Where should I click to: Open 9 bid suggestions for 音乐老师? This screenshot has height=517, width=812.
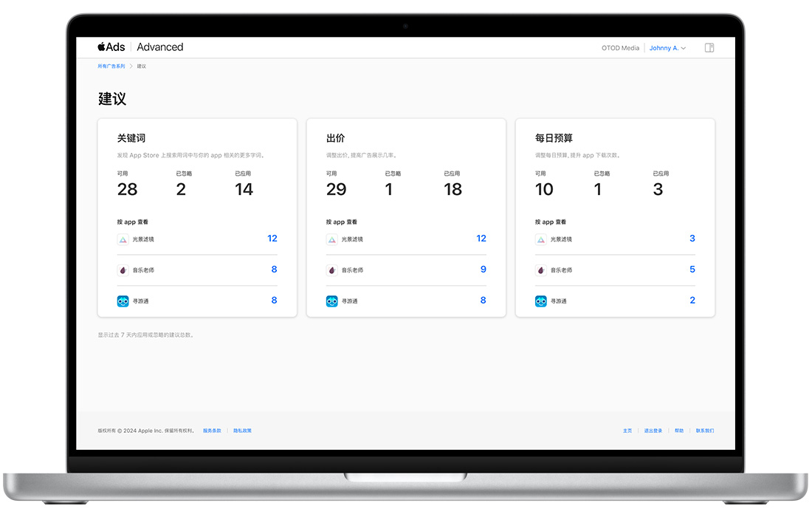[484, 270]
